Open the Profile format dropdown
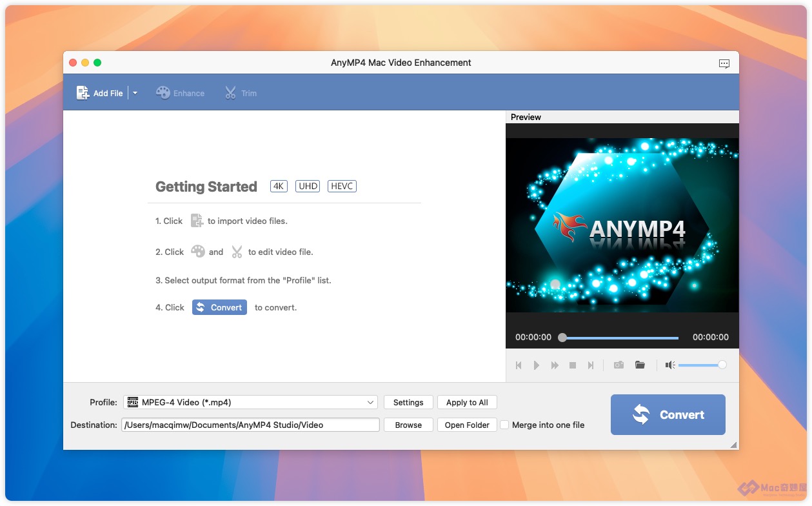812x506 pixels. click(x=250, y=402)
